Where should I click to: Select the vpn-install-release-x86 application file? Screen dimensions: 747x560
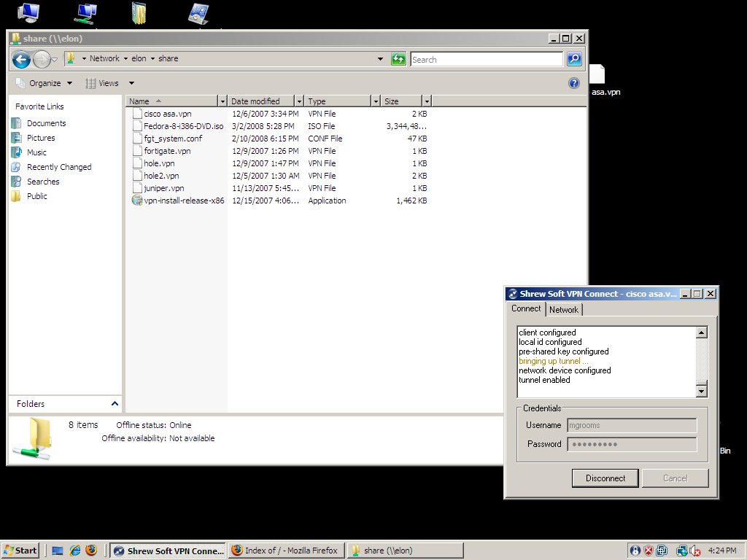184,201
